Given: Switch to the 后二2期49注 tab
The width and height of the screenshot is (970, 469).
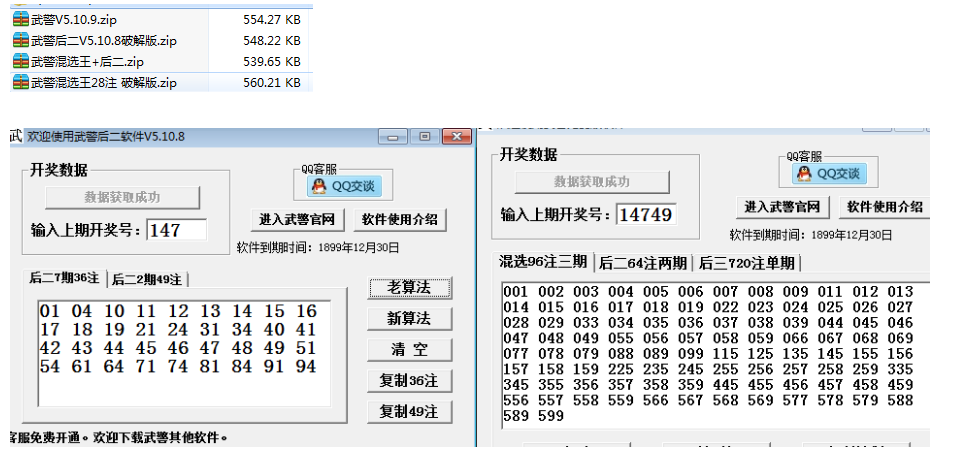Looking at the screenshot, I should point(147,280).
